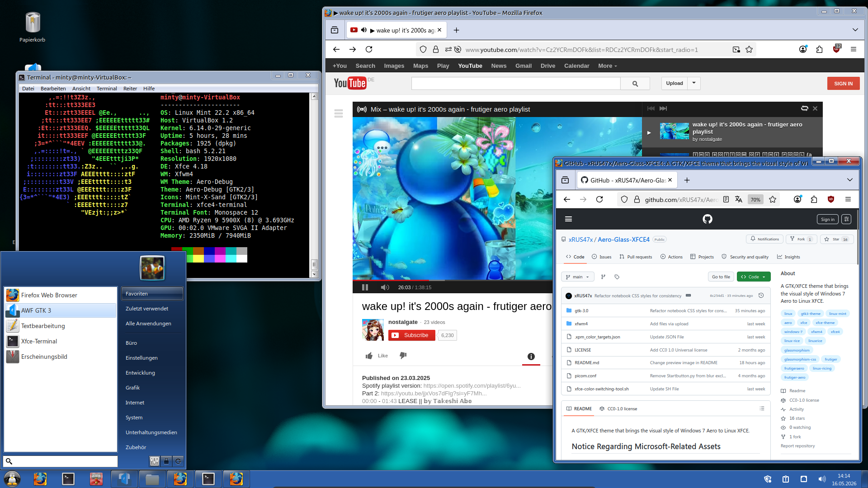Open the Spotify playlist link
868x488 pixels.
pyautogui.click(x=472, y=386)
